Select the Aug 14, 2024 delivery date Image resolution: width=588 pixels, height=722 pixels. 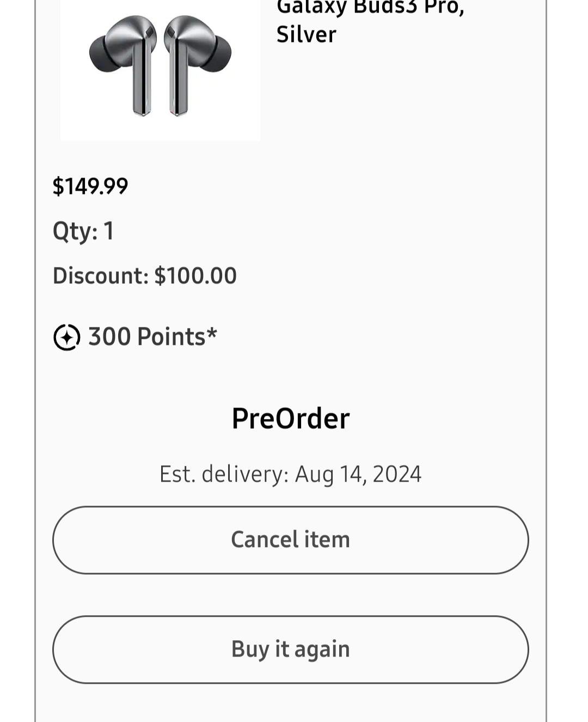pos(358,474)
